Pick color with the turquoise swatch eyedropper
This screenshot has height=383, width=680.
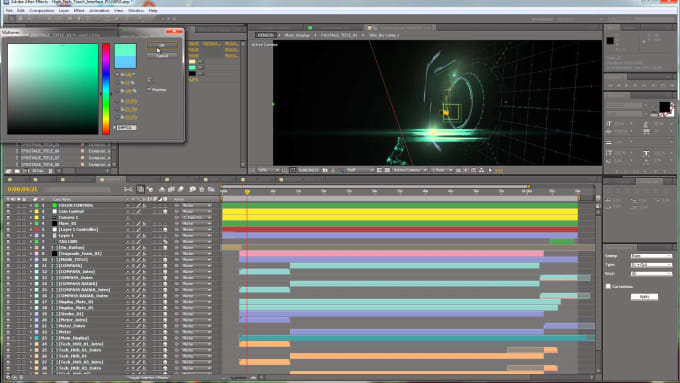coord(200,68)
